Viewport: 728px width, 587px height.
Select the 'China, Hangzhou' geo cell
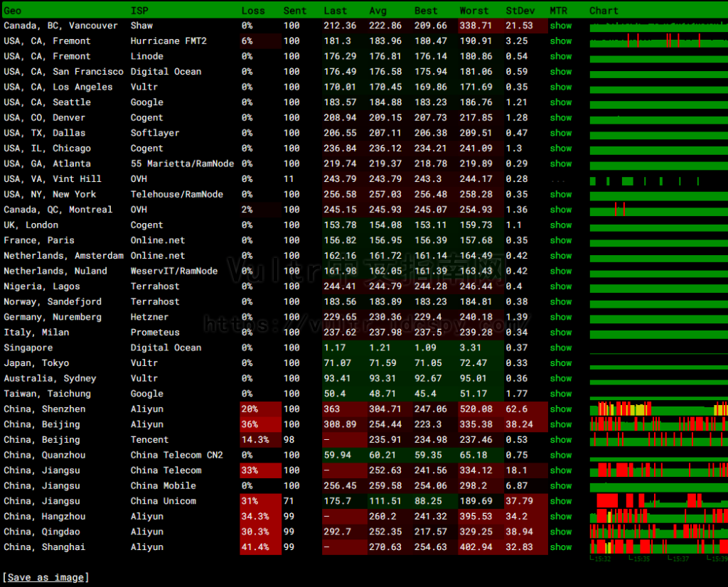[x=45, y=516]
